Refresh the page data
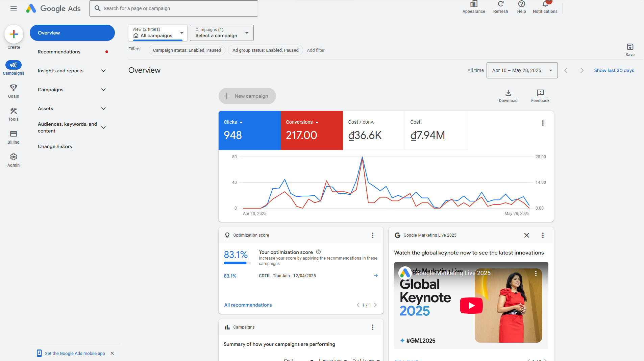The width and height of the screenshot is (644, 361). pos(500,7)
